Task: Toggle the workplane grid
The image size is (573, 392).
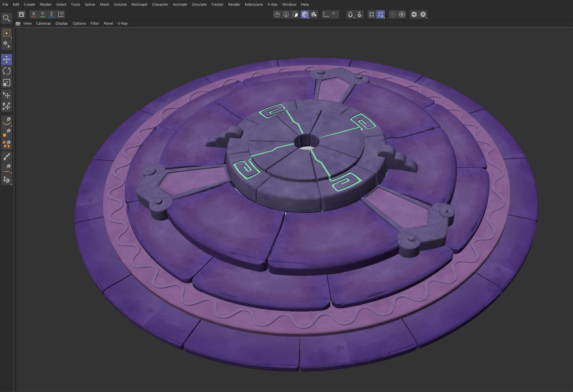Action: 371,15
